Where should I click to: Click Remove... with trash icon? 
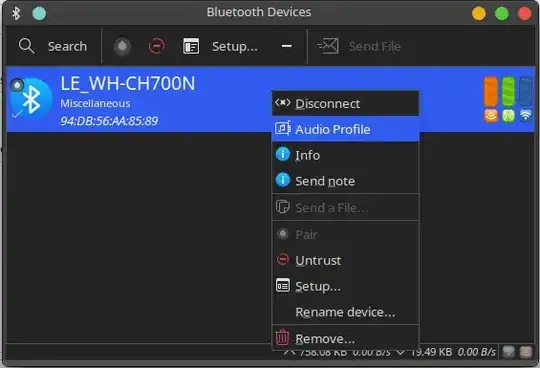(345, 339)
